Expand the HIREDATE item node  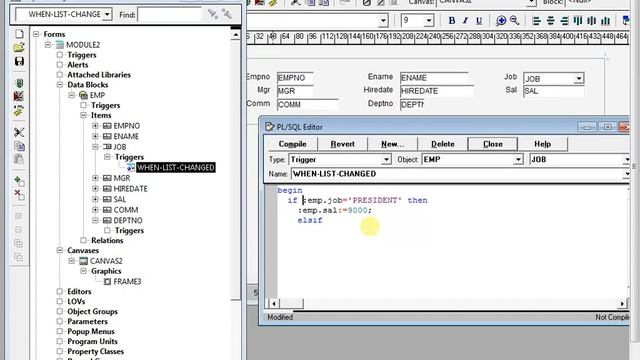click(95, 189)
